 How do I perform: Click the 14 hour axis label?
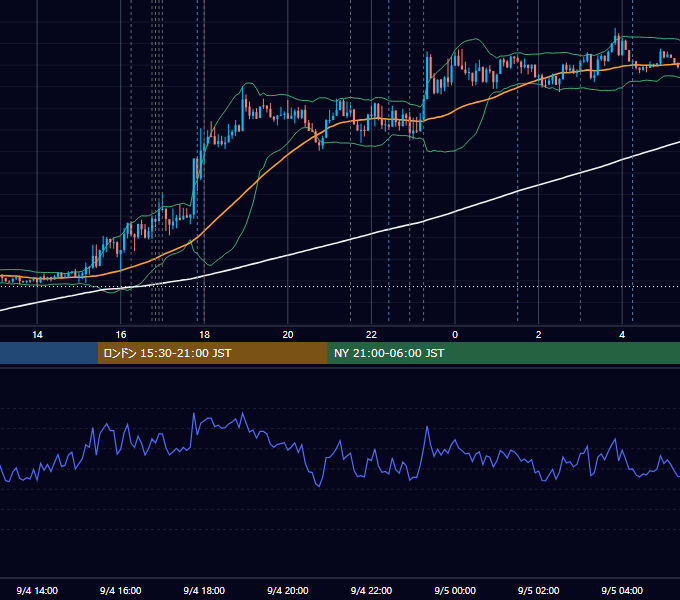[37, 335]
